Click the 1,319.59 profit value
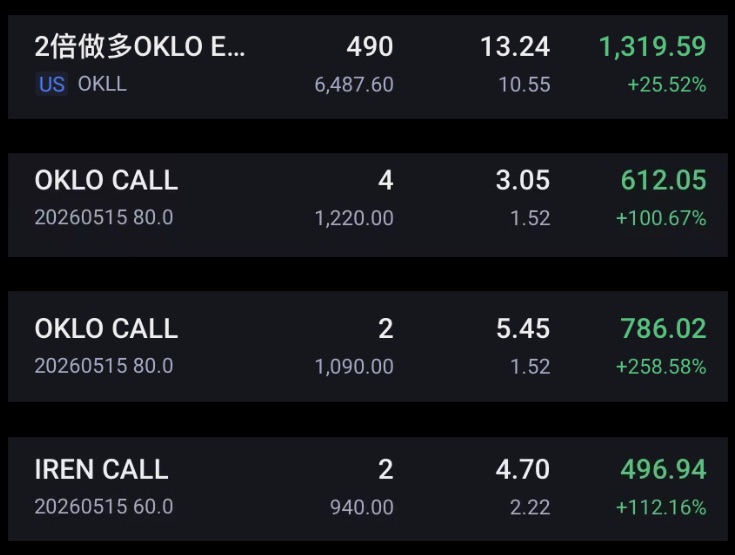The image size is (735, 555). [652, 46]
